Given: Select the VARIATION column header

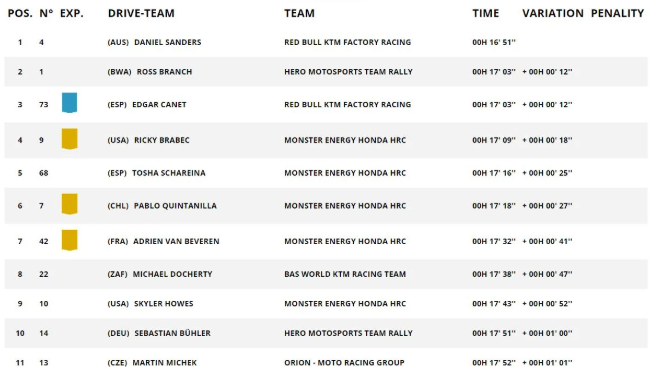Looking at the screenshot, I should [553, 13].
